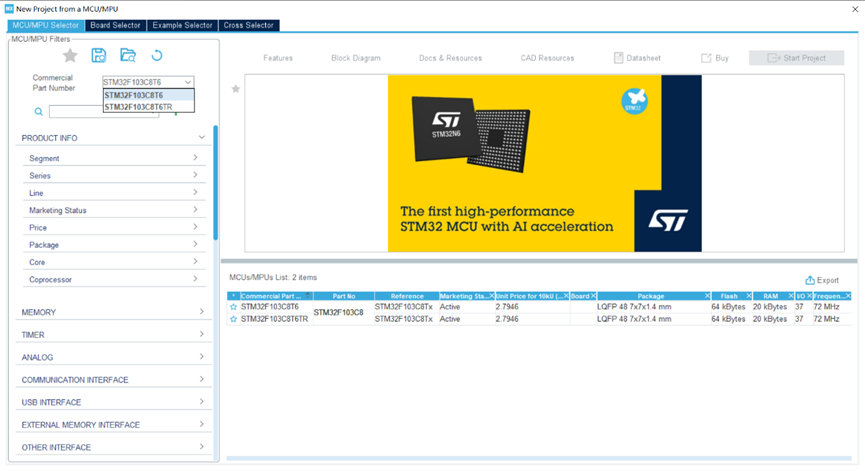Viewport: 865px width, 471px height.
Task: Remove the IO column via X
Action: pos(809,296)
